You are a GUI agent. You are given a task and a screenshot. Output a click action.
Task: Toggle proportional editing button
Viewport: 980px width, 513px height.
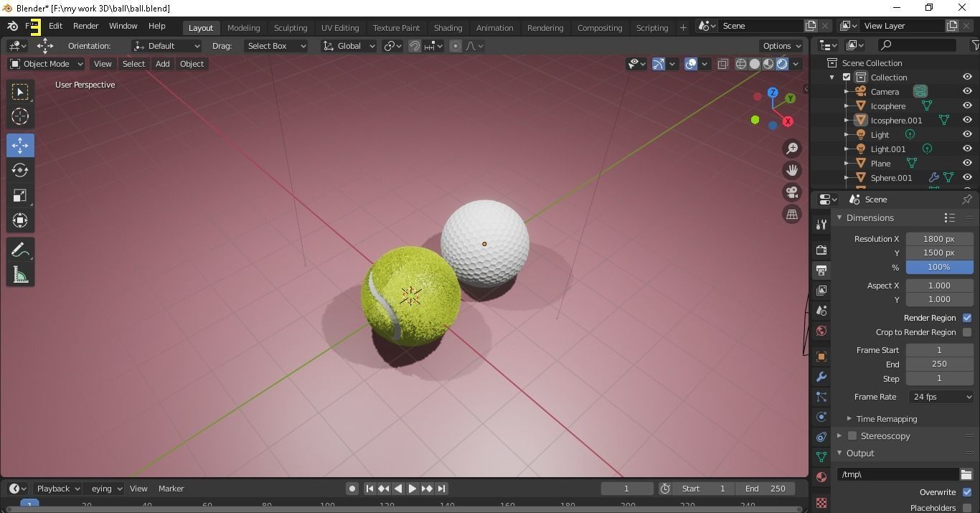pos(456,46)
